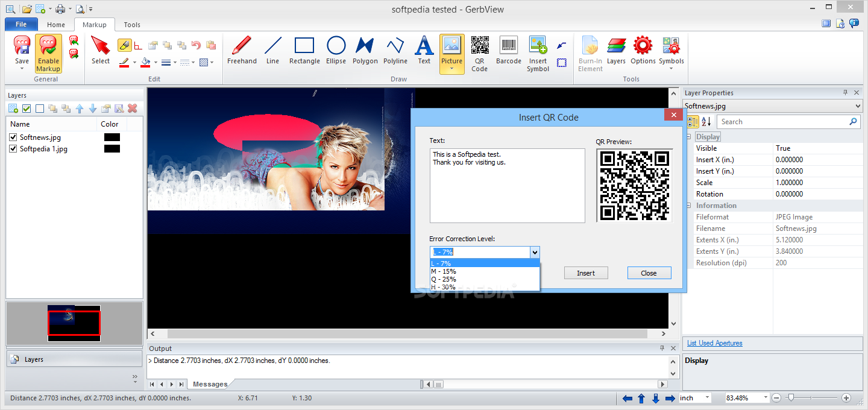The image size is (868, 410).
Task: Open the Barcode tool
Action: point(509,51)
